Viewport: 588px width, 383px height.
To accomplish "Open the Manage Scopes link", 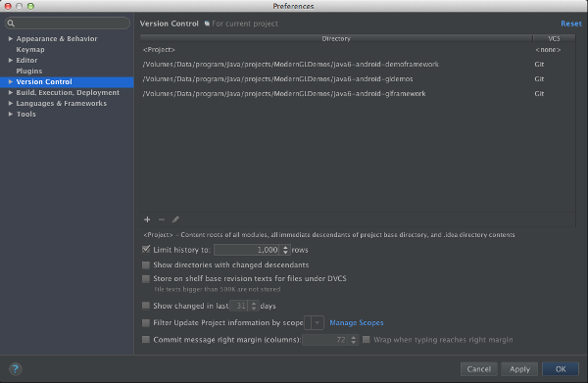I will [357, 322].
